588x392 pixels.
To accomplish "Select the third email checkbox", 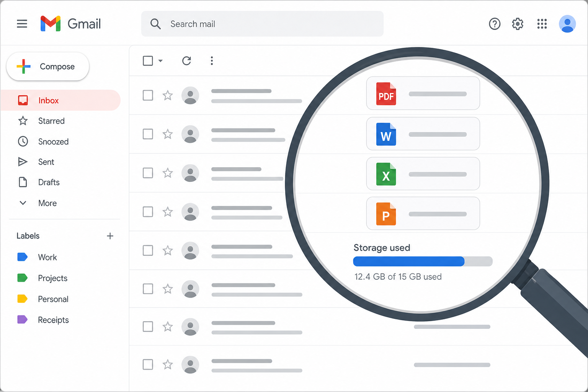I will coord(148,173).
